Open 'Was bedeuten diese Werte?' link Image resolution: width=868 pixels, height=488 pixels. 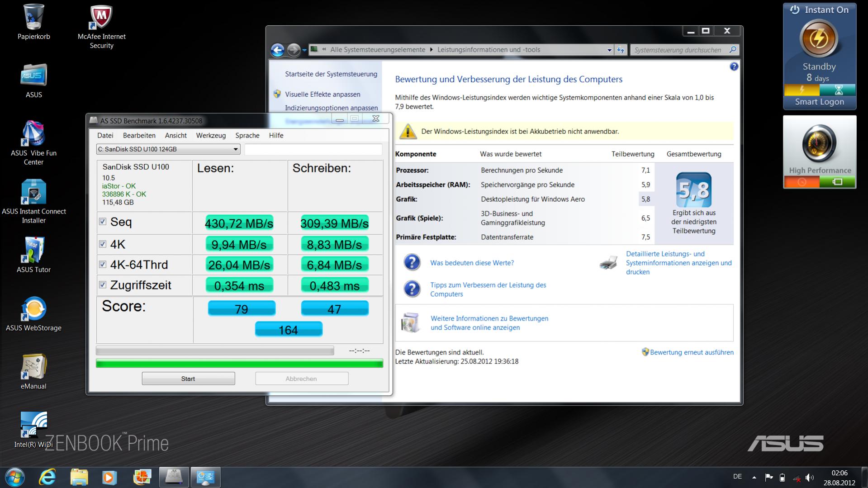tap(472, 263)
